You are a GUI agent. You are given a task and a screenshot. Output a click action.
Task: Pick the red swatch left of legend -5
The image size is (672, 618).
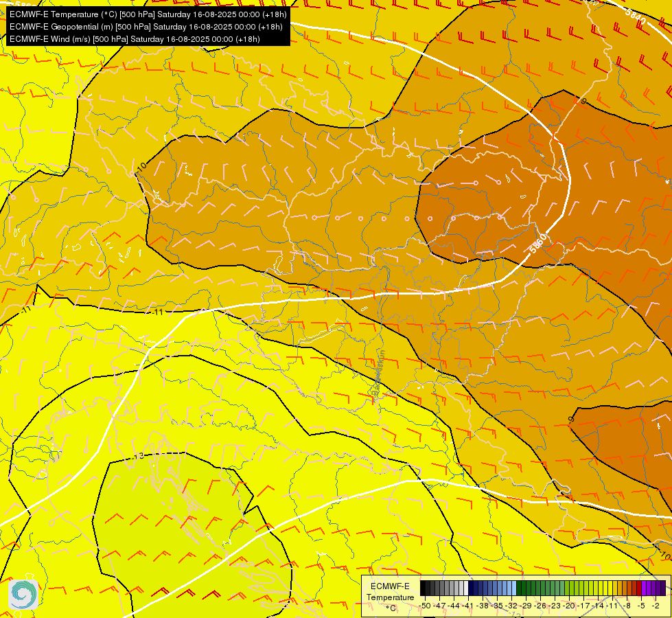point(639,588)
